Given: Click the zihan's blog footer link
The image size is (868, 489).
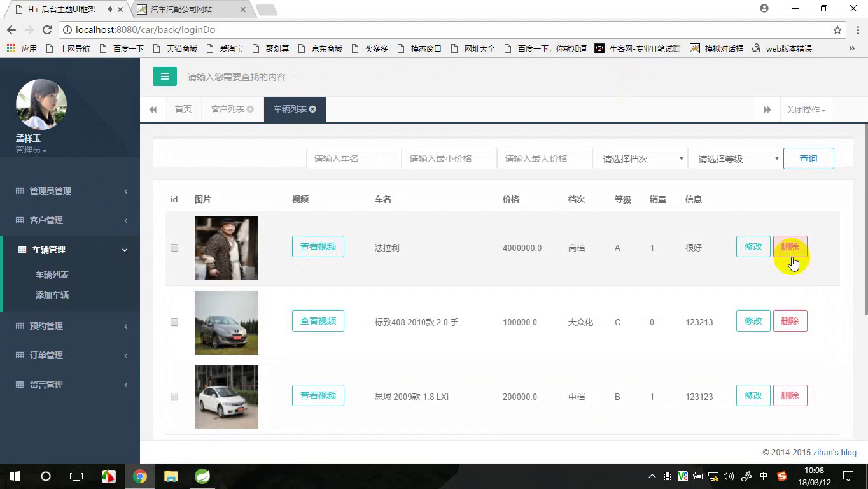Looking at the screenshot, I should point(835,453).
